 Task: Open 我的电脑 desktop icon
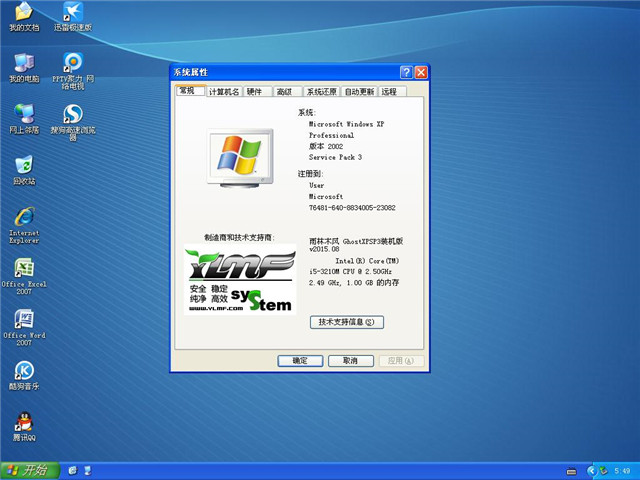click(x=24, y=68)
